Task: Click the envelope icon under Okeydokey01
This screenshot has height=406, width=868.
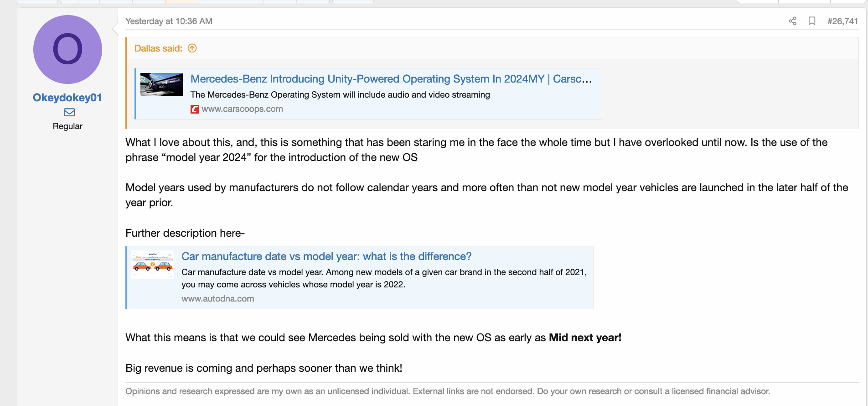Action: click(x=69, y=112)
